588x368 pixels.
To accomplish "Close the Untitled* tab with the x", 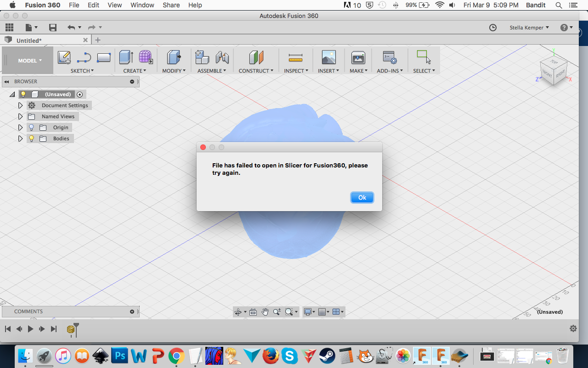I will click(85, 40).
